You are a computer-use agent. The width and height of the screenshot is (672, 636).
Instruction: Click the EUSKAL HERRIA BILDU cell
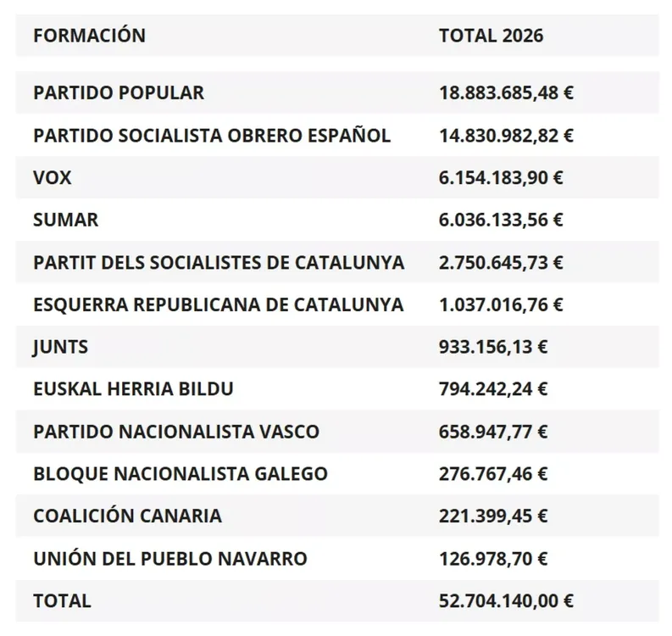133,389
